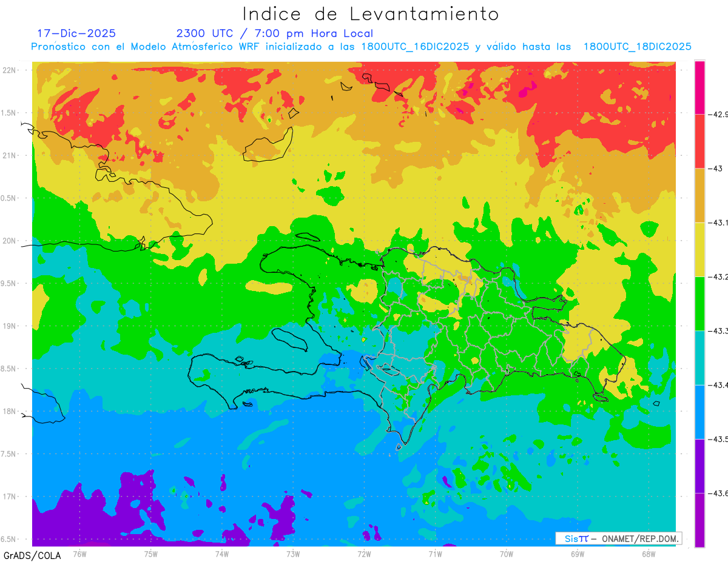The height and width of the screenshot is (562, 728).
Task: Click the '6.5N' axis label
Action: pos(9,539)
